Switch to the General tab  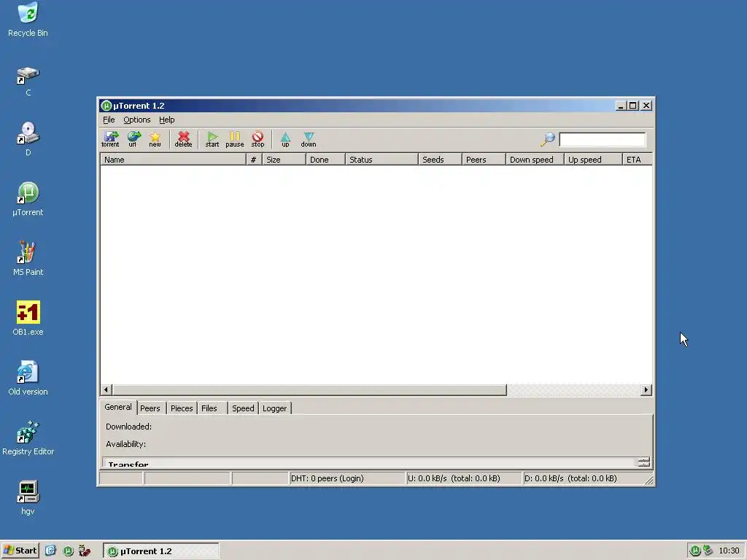tap(118, 407)
